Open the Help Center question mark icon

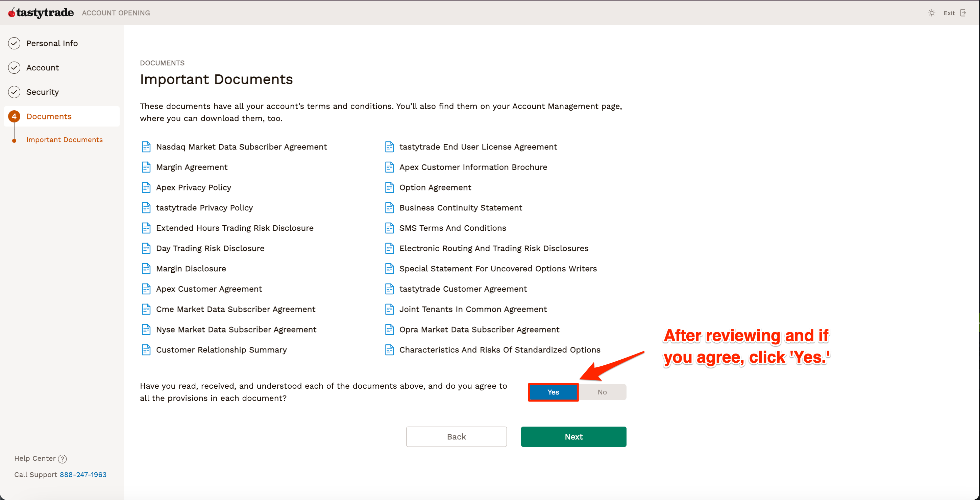63,459
